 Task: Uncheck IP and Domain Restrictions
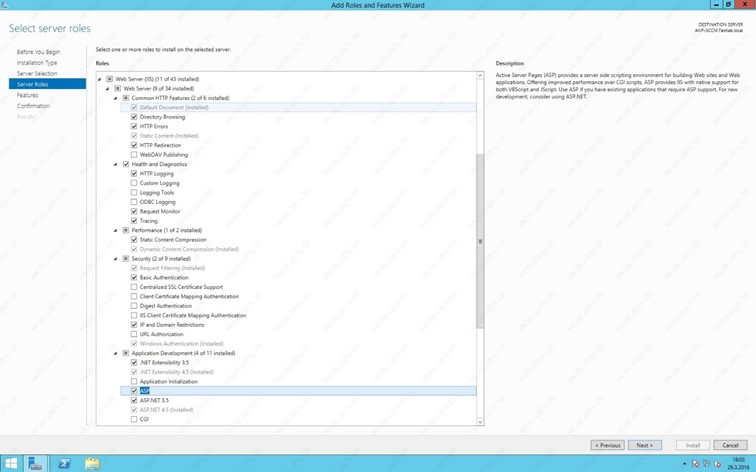(x=134, y=325)
